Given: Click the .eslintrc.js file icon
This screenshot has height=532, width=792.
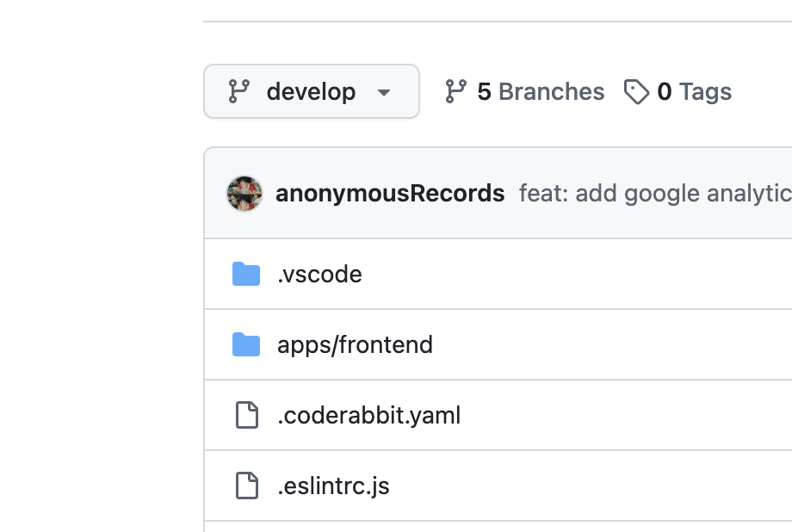Looking at the screenshot, I should click(x=247, y=486).
